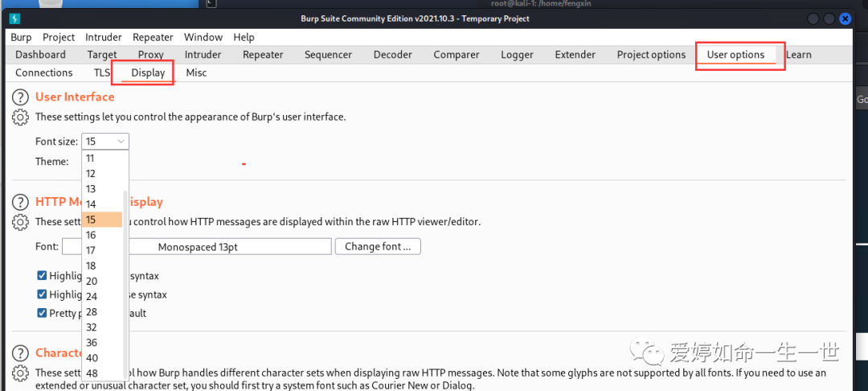The image size is (868, 391).
Task: Choose font size 12 from list
Action: pos(102,173)
